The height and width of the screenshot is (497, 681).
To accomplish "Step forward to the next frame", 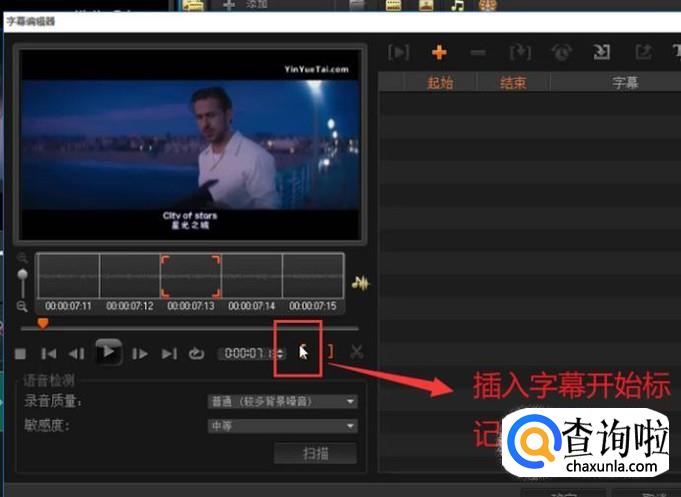I will tap(140, 353).
